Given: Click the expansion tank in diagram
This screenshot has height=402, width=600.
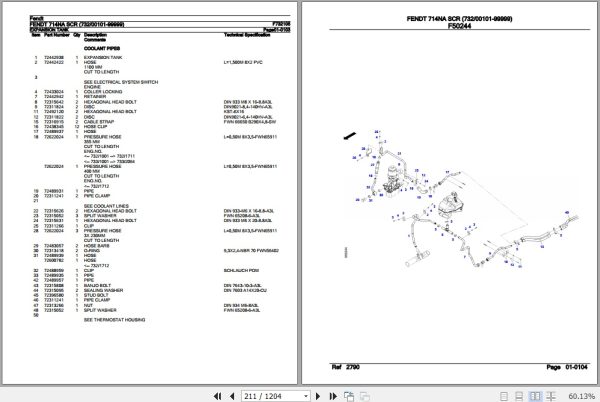Looking at the screenshot, I should (x=451, y=206).
